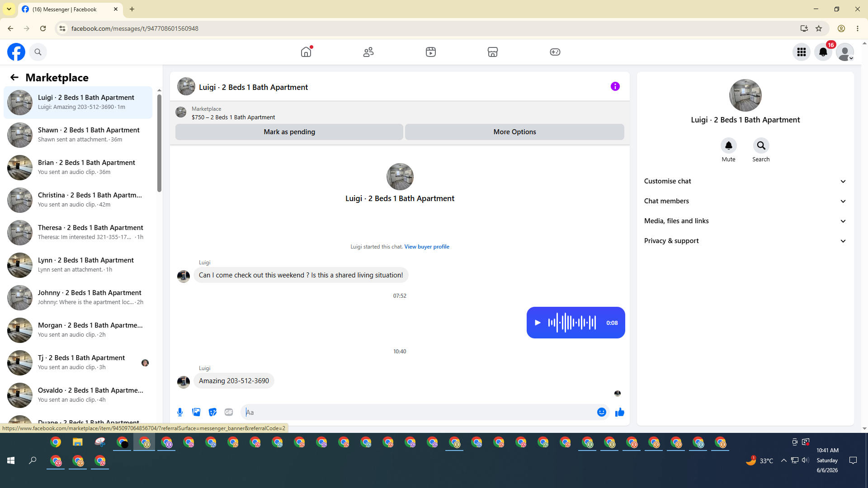Screen dimensions: 868x488
Task: Open the Facebook search icon
Action: (38, 52)
